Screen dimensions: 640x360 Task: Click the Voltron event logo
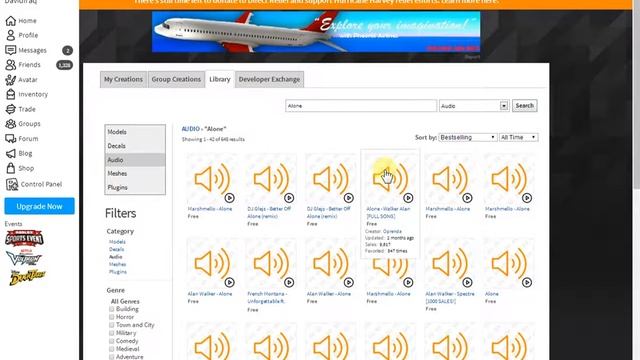click(x=24, y=258)
